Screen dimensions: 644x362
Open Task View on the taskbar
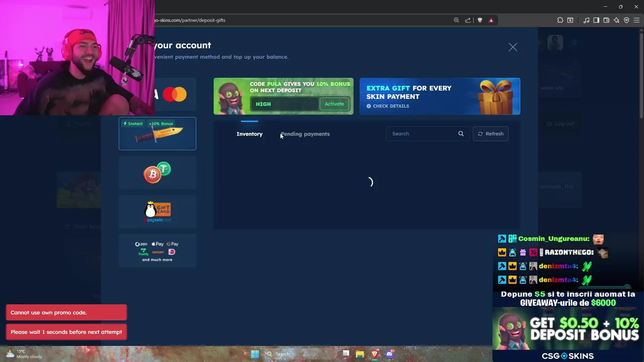(346, 354)
